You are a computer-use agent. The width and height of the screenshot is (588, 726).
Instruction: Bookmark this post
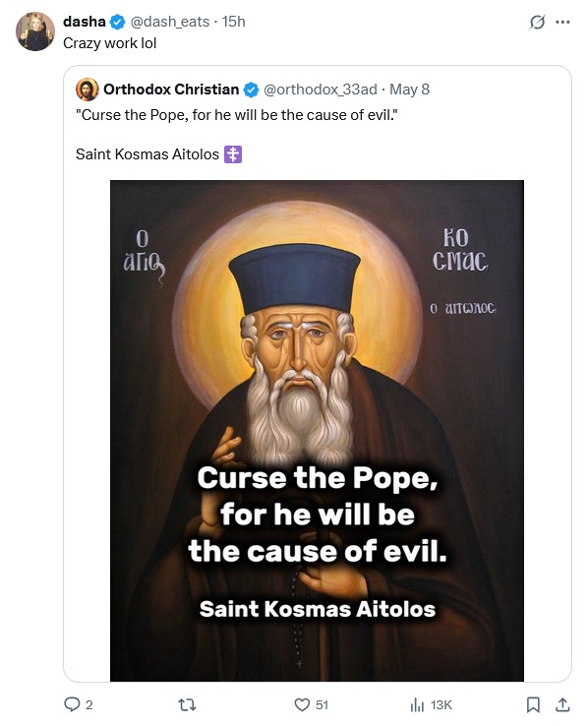[533, 704]
